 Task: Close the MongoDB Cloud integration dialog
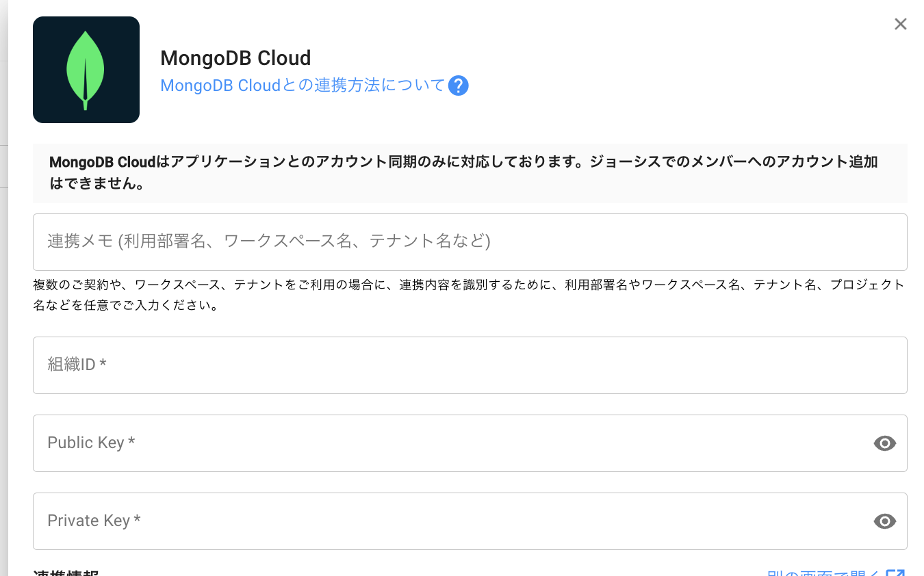[900, 25]
